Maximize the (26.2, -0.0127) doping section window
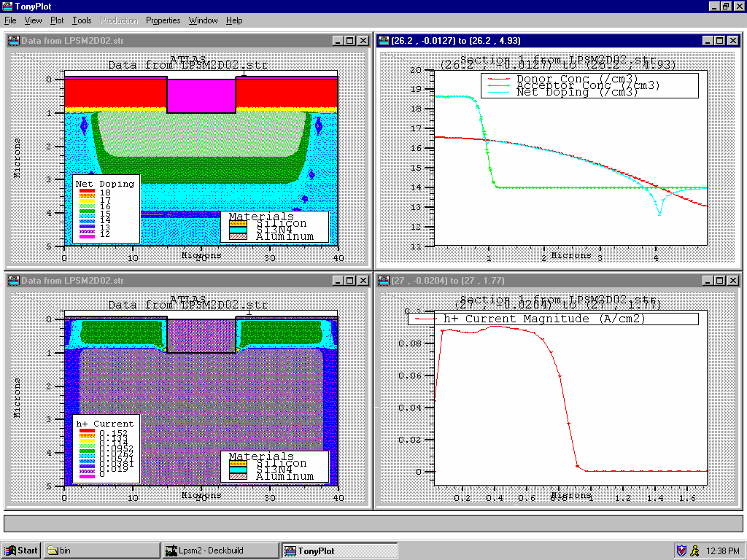The width and height of the screenshot is (747, 560). pyautogui.click(x=720, y=41)
